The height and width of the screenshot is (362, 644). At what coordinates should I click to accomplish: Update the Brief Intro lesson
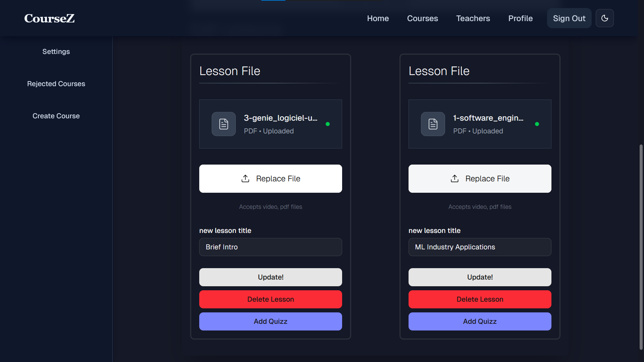(271, 277)
